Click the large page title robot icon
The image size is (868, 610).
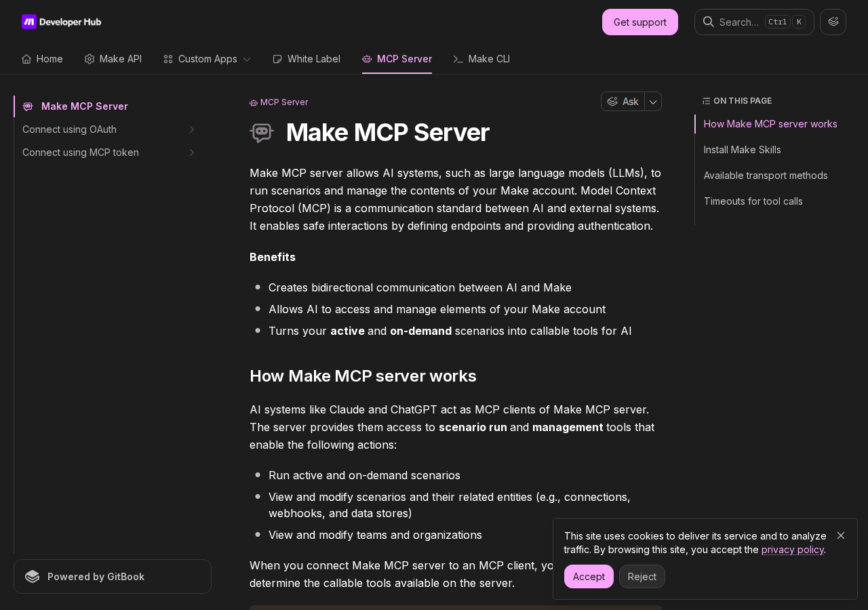[262, 132]
